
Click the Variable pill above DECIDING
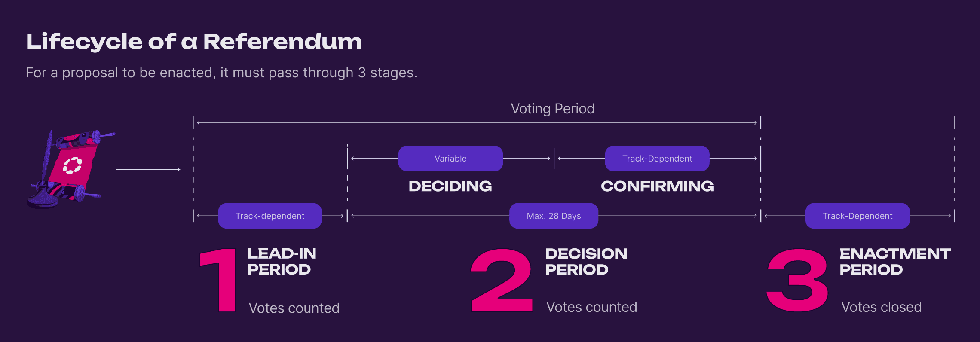click(x=450, y=159)
